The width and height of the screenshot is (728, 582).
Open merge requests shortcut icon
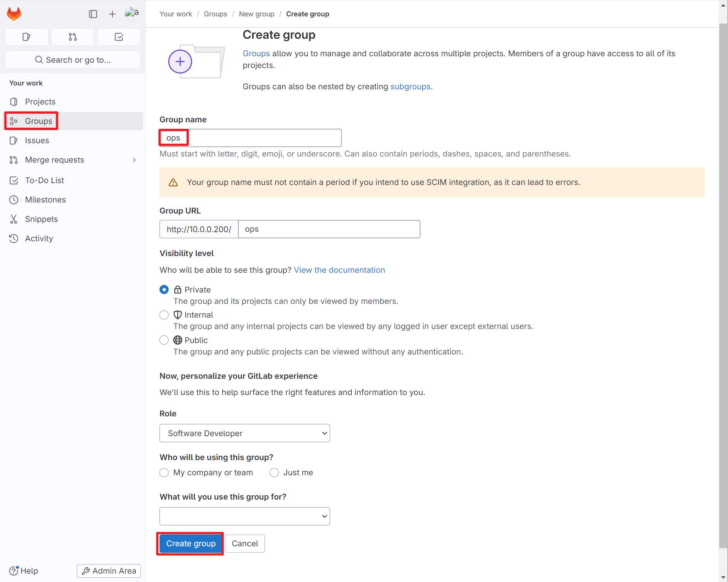(73, 37)
